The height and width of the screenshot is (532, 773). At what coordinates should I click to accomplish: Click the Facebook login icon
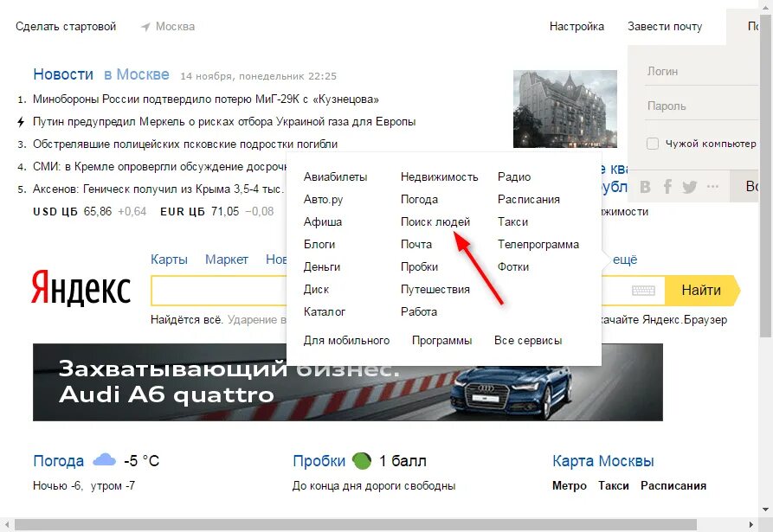tap(667, 187)
